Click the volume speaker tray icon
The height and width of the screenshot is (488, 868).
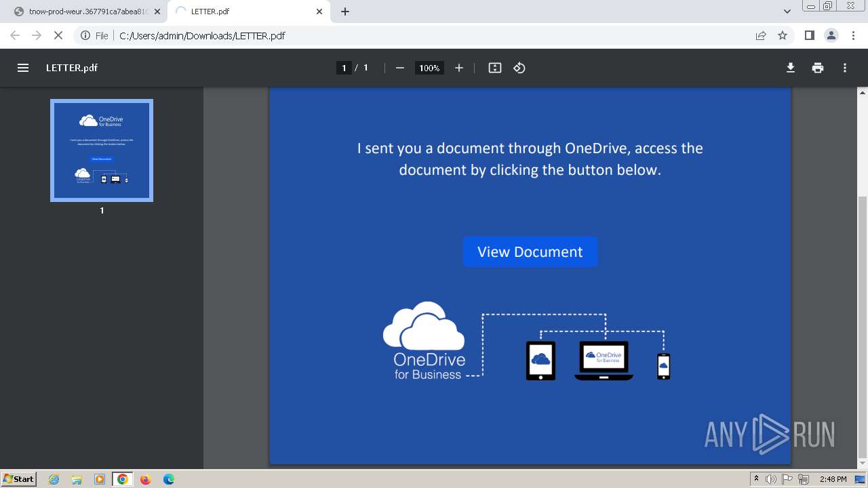pyautogui.click(x=771, y=479)
